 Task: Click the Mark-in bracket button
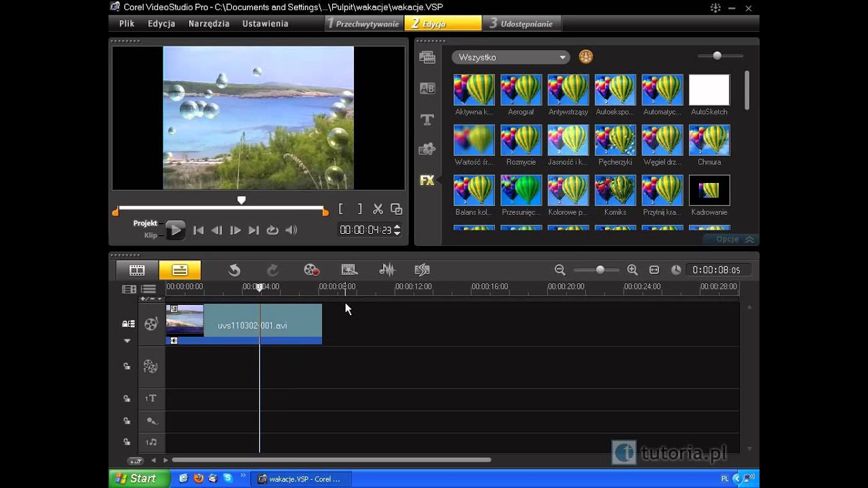pos(341,209)
